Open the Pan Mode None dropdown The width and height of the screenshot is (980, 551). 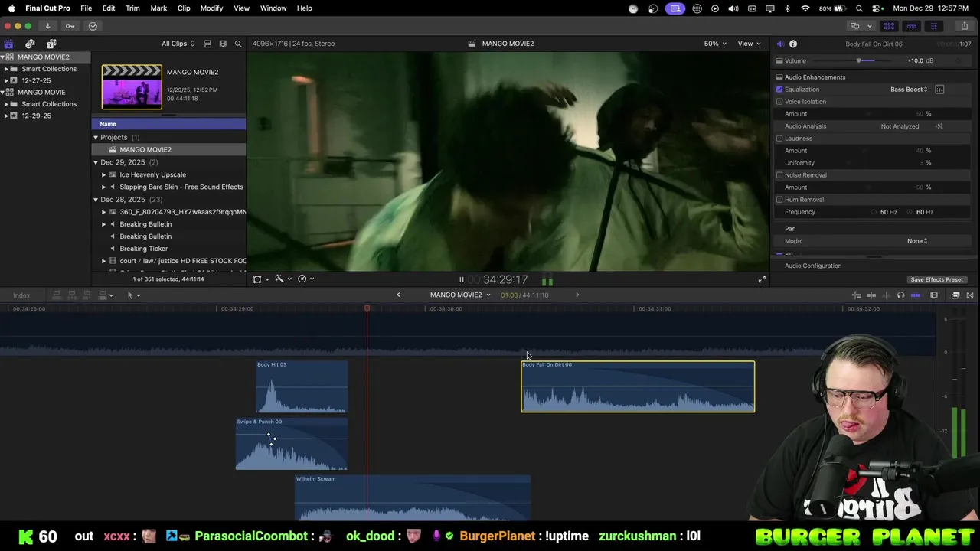click(917, 241)
